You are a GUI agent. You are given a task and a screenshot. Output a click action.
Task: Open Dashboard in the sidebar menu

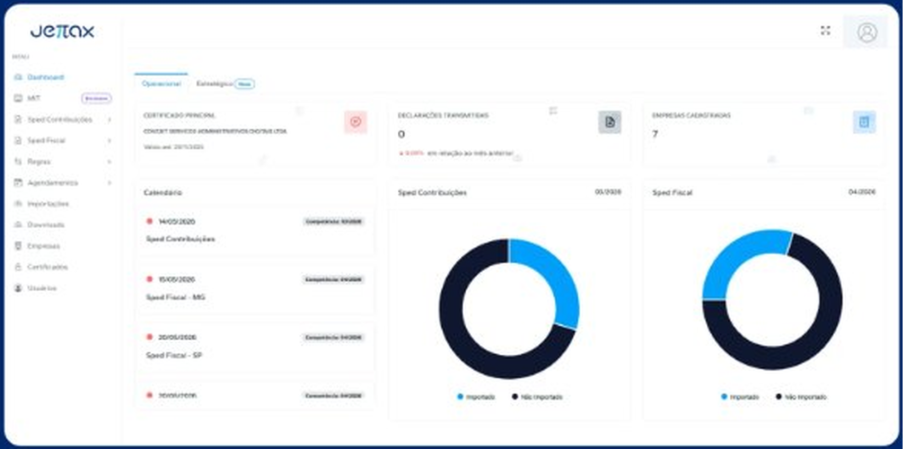tap(45, 77)
